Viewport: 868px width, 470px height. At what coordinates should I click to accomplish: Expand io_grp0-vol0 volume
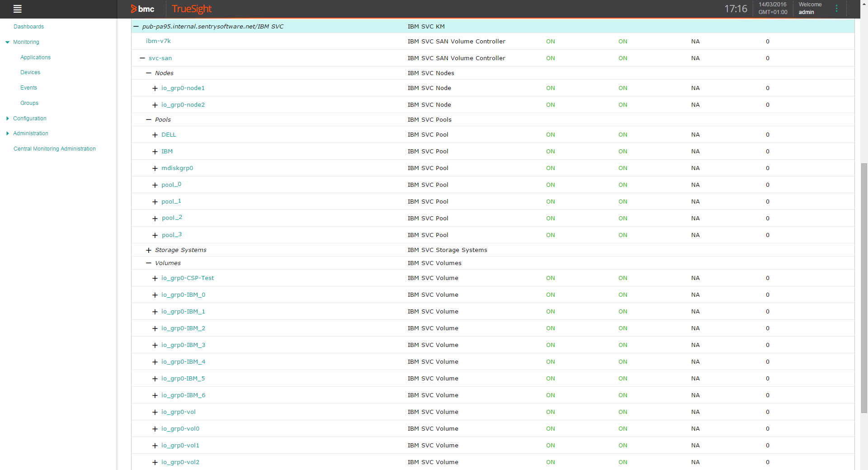point(155,429)
